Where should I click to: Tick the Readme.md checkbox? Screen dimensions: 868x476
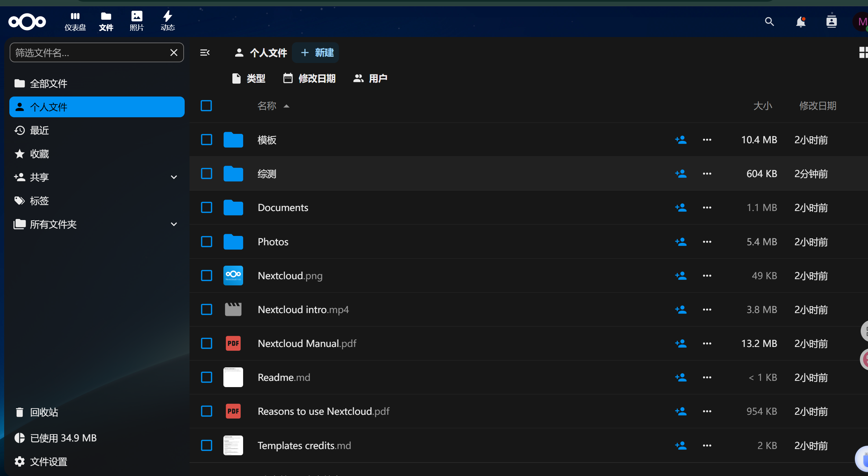click(x=206, y=377)
